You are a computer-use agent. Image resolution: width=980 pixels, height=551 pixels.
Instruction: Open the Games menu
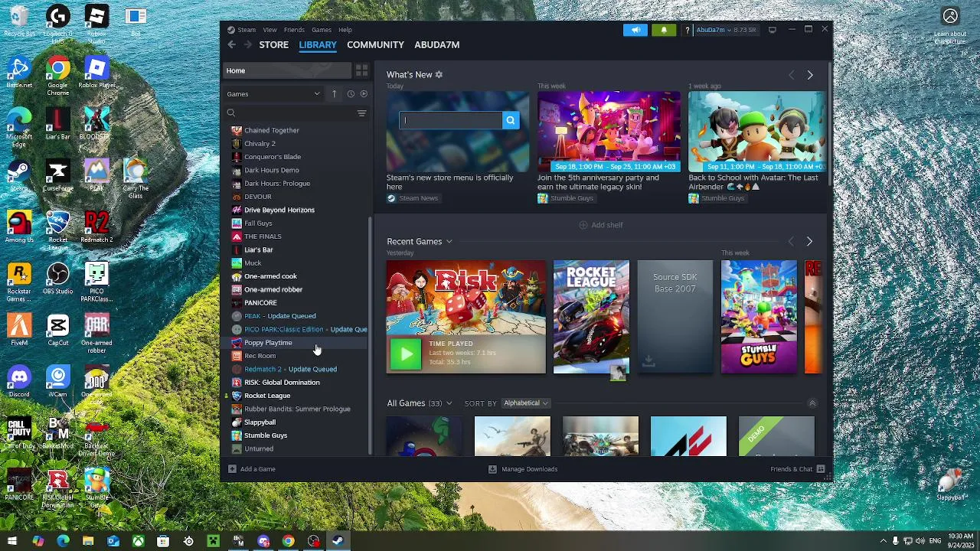[x=322, y=30]
